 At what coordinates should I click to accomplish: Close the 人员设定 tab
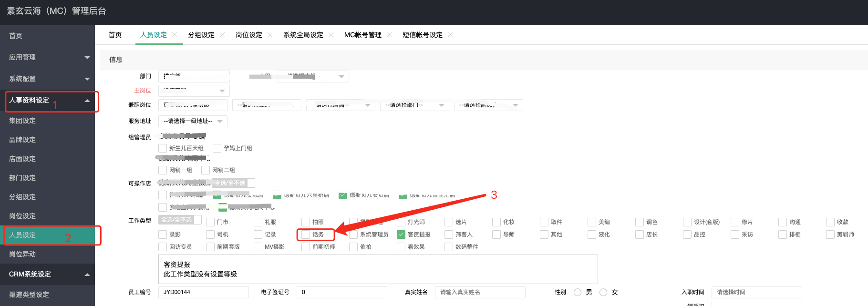175,35
